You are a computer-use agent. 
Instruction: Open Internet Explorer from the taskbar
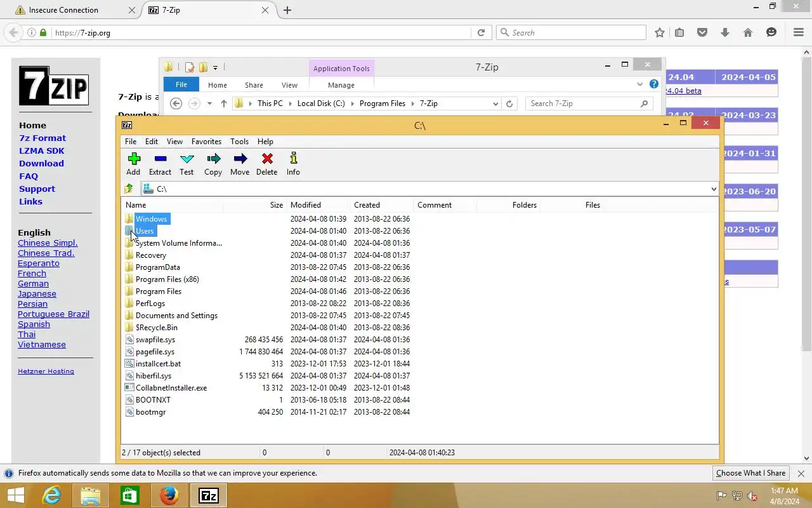[51, 495]
